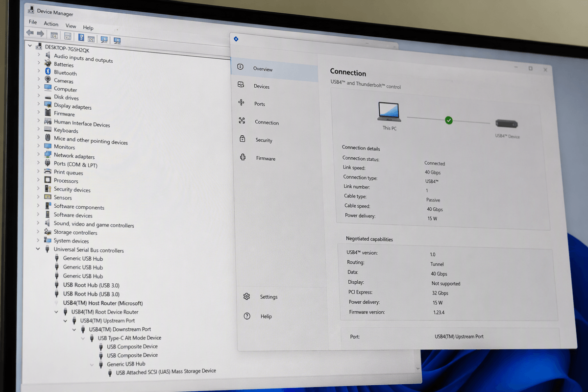Collapse the USB4(TM) Upstream Port tree node
Image resolution: width=588 pixels, height=392 pixels.
pos(66,320)
